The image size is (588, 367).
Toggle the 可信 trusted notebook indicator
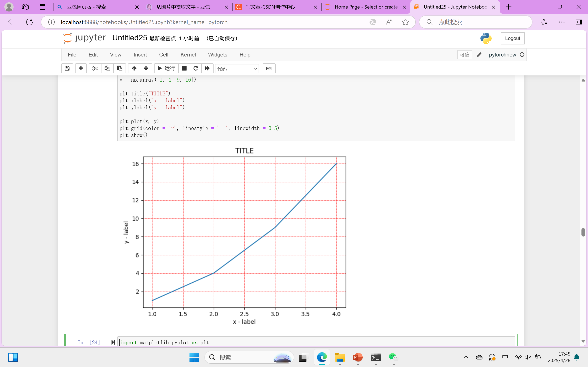click(464, 55)
